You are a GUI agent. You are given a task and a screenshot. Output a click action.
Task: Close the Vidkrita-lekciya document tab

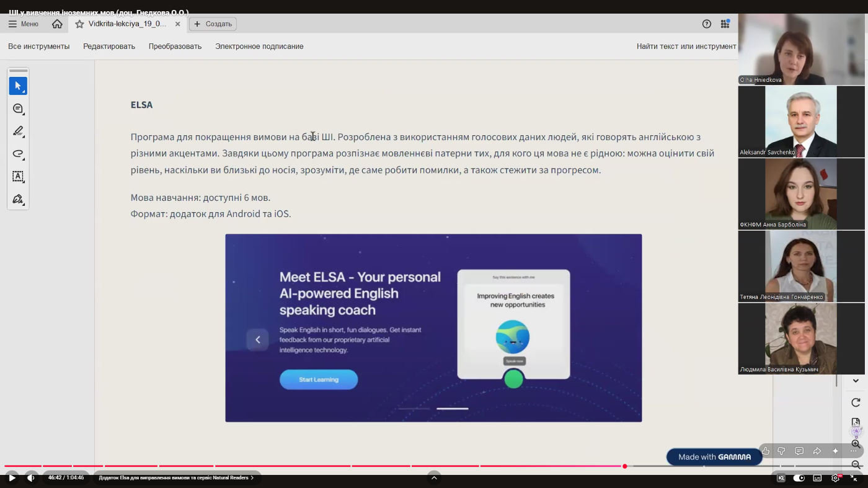click(177, 24)
